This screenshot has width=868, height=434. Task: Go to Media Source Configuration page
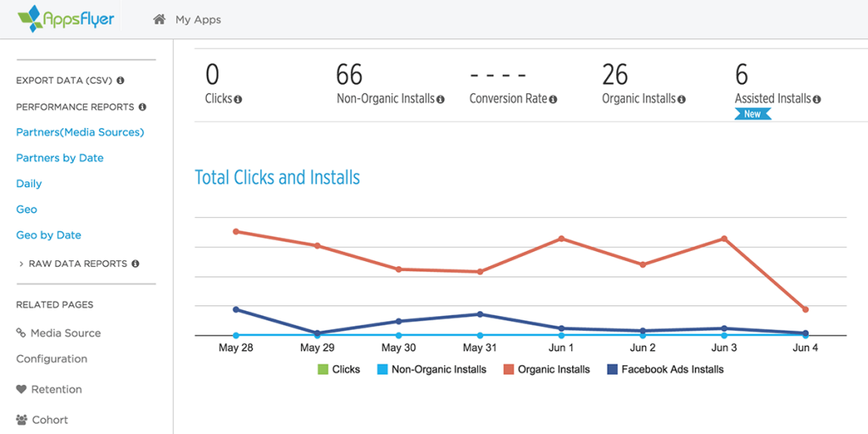pos(58,346)
